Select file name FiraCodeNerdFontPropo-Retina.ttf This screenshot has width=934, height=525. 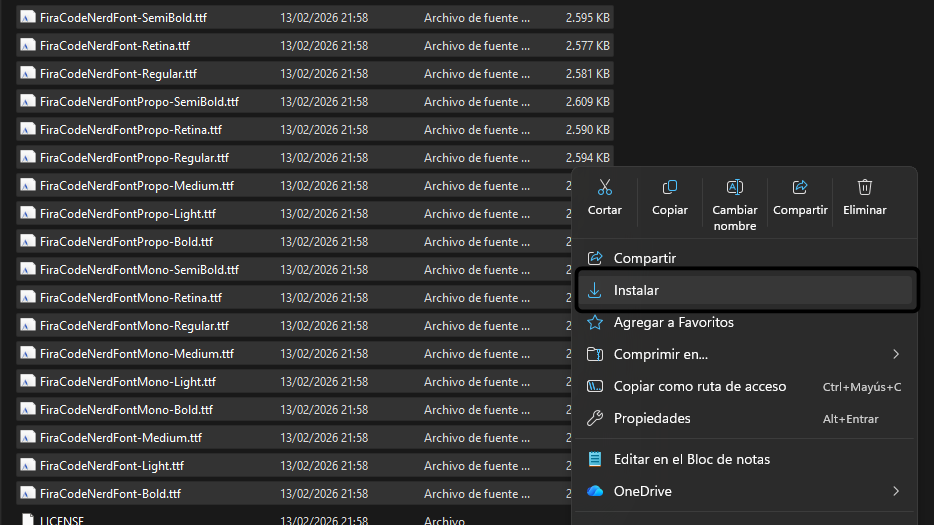tap(131, 130)
